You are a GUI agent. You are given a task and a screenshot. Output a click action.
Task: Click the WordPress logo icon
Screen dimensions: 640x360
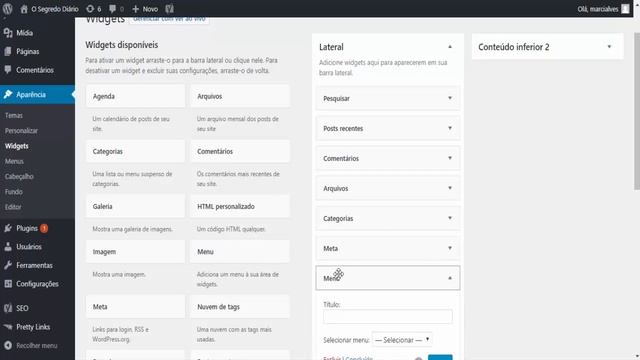(x=7, y=9)
